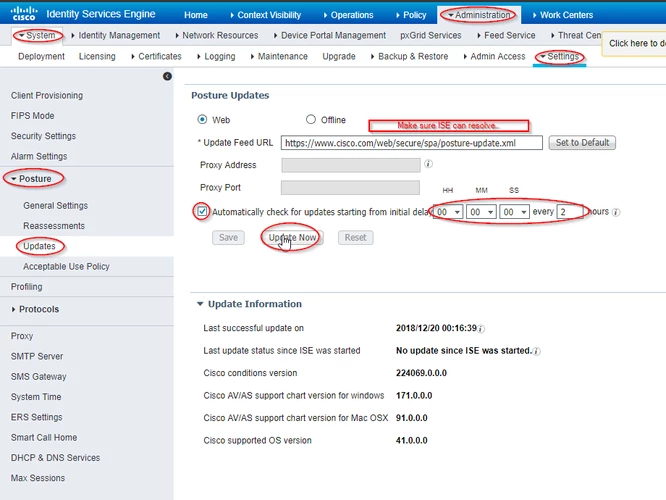Collapse sidebar using round arrow icon

(x=167, y=76)
